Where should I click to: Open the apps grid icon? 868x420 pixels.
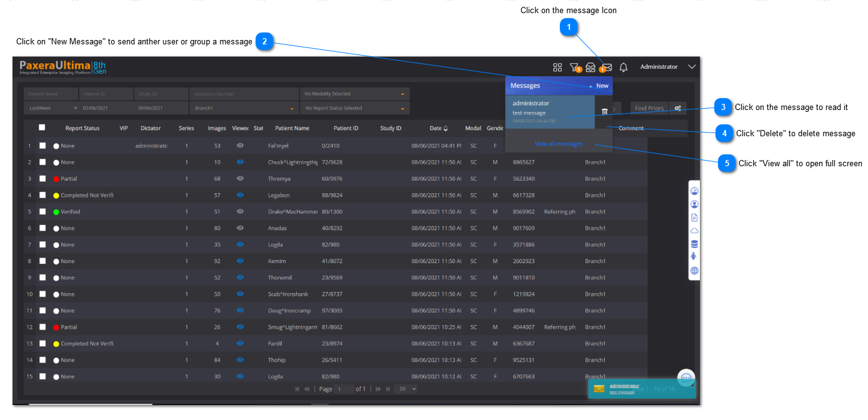pos(557,67)
